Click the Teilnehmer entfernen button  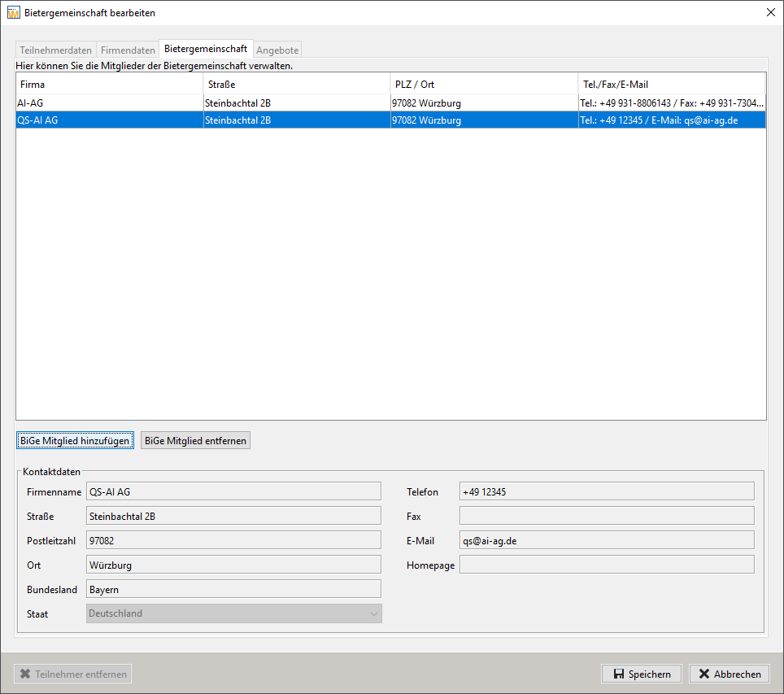coord(73,674)
